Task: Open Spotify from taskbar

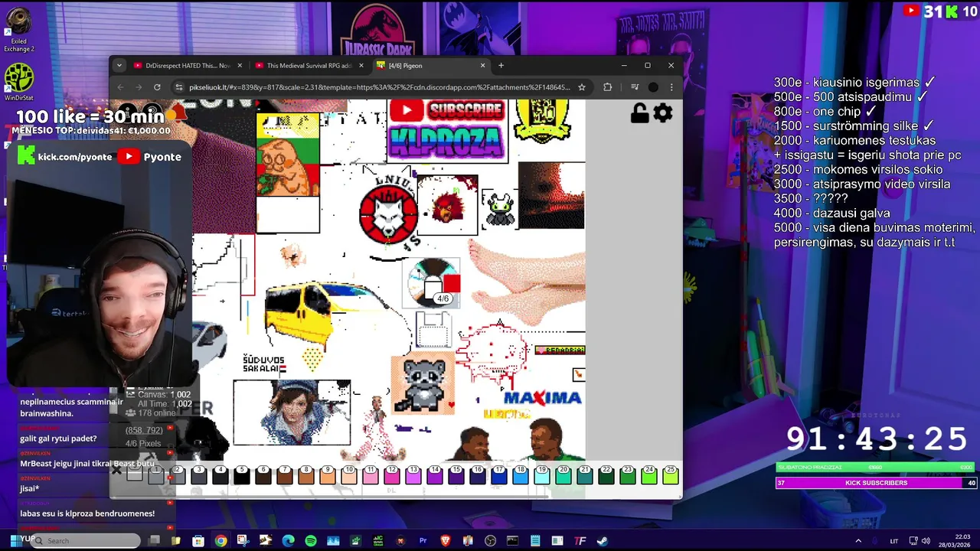Action: coord(311,541)
